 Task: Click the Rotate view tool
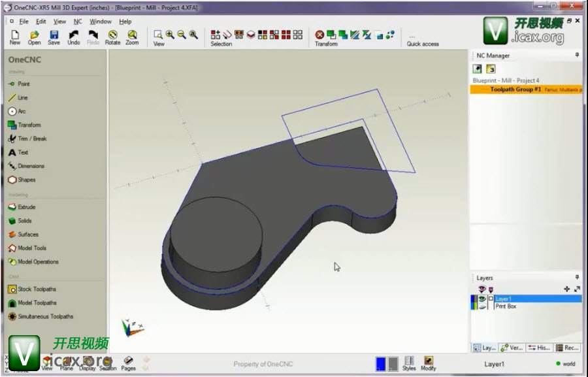(112, 37)
